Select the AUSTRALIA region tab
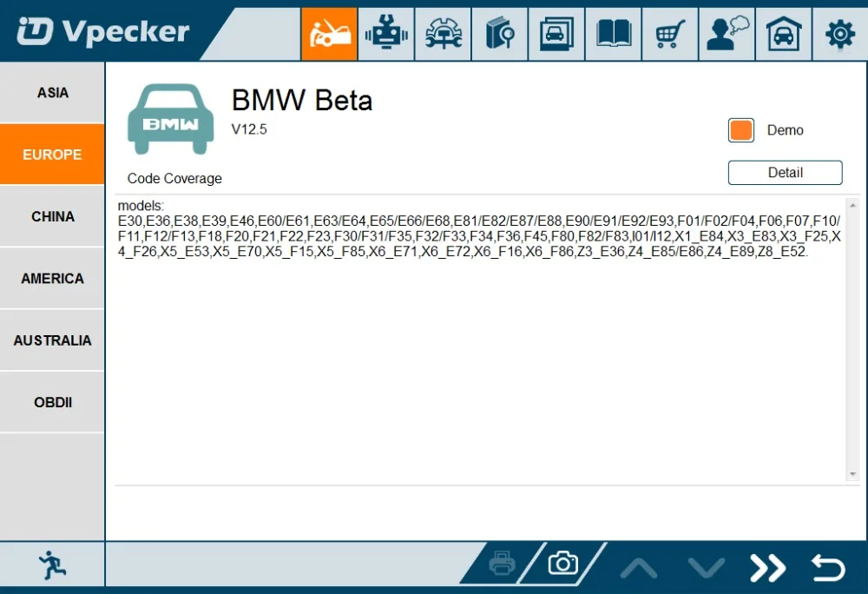868x594 pixels. point(52,340)
